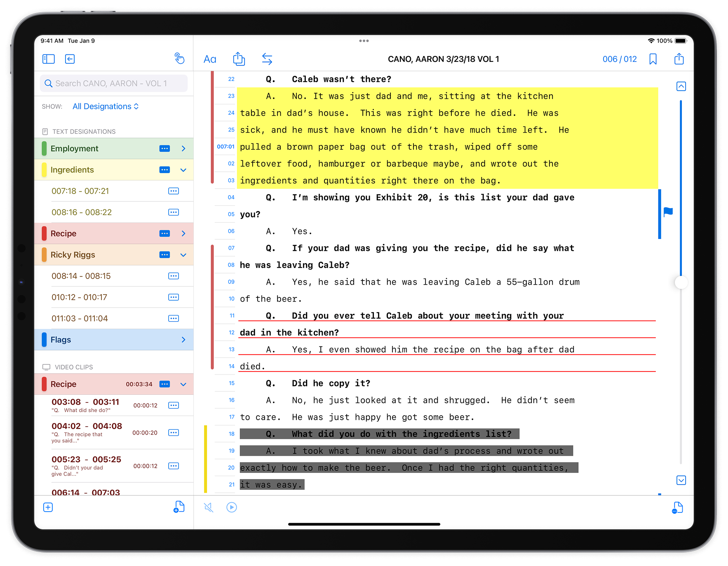Click the blue flag marker in margin
This screenshot has width=728, height=566.
pyautogui.click(x=668, y=212)
